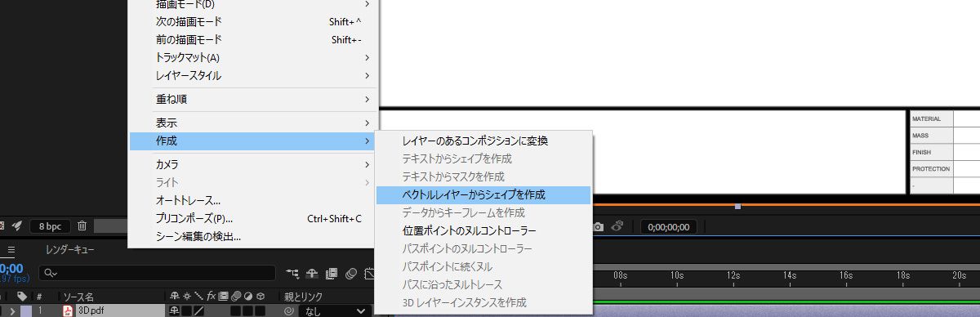Click the label tag column icon

tap(22, 296)
